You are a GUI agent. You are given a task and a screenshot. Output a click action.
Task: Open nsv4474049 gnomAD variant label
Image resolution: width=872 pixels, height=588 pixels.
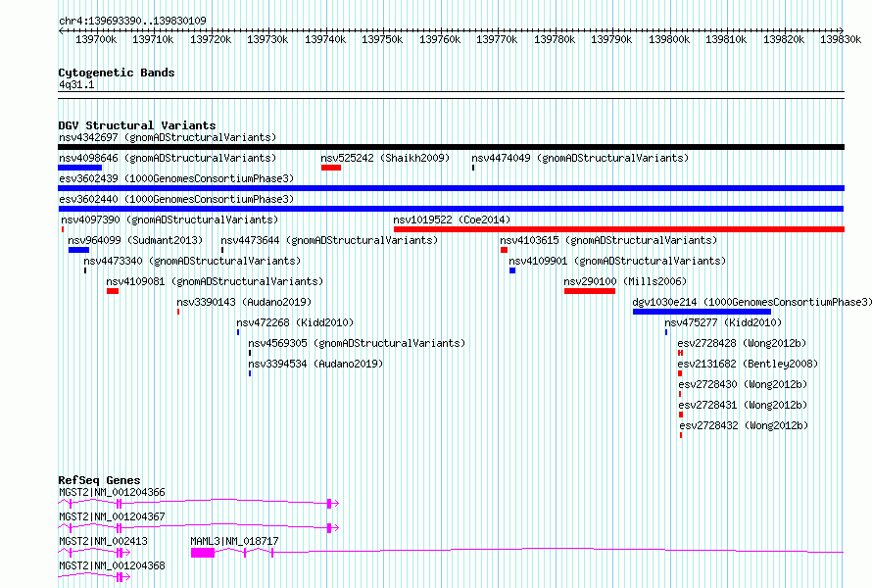coord(580,158)
